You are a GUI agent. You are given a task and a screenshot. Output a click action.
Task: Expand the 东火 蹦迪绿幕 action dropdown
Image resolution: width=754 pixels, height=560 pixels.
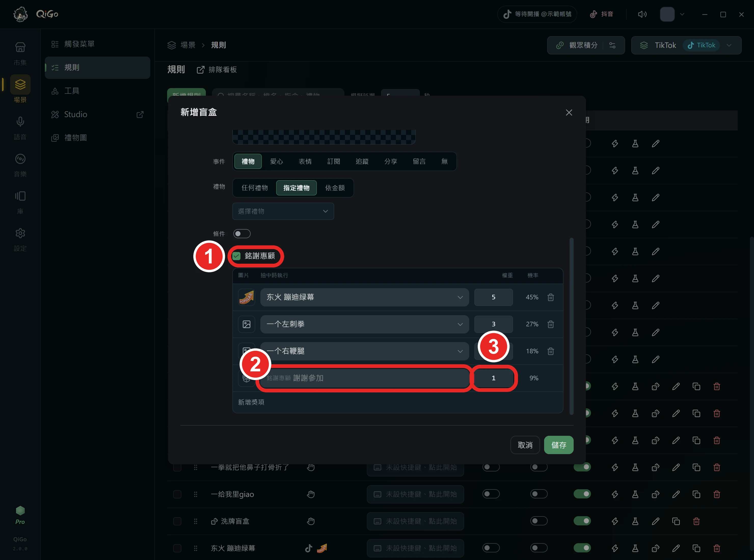coord(365,297)
